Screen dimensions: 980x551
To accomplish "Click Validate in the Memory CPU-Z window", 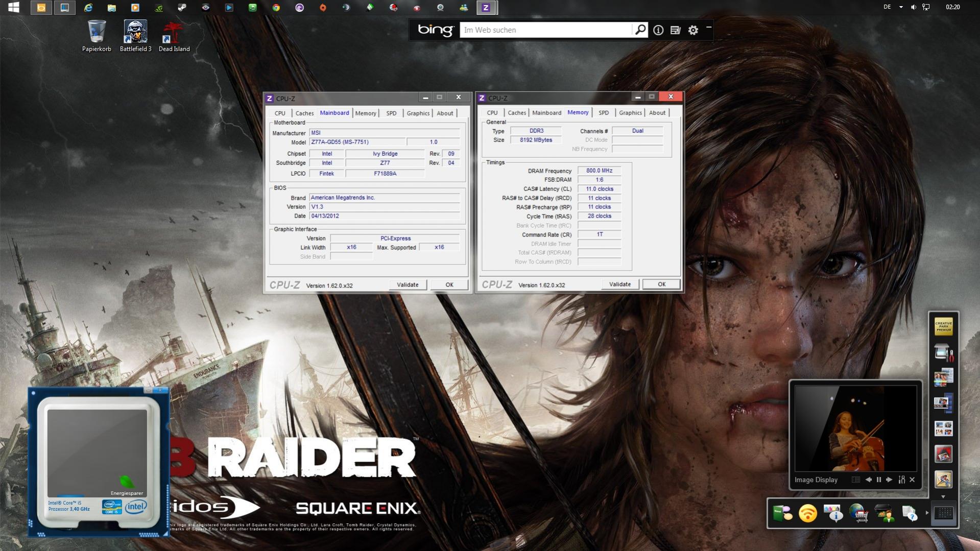I will [620, 284].
